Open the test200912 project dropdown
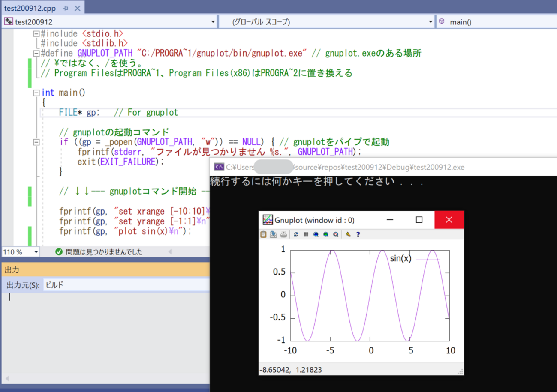 click(214, 22)
